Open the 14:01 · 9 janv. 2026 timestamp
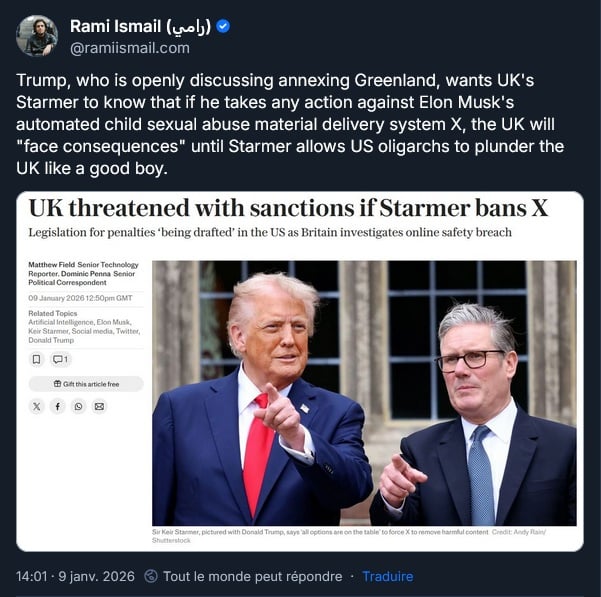The image size is (601, 597). point(76,576)
